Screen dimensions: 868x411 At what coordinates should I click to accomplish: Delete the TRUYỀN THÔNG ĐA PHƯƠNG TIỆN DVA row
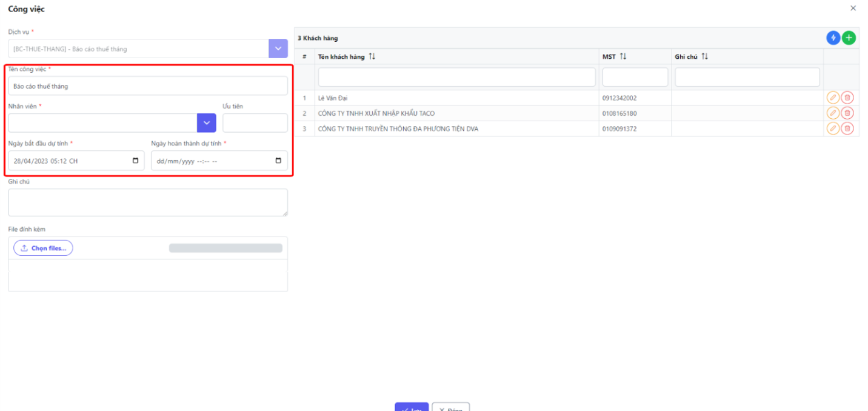click(x=847, y=129)
